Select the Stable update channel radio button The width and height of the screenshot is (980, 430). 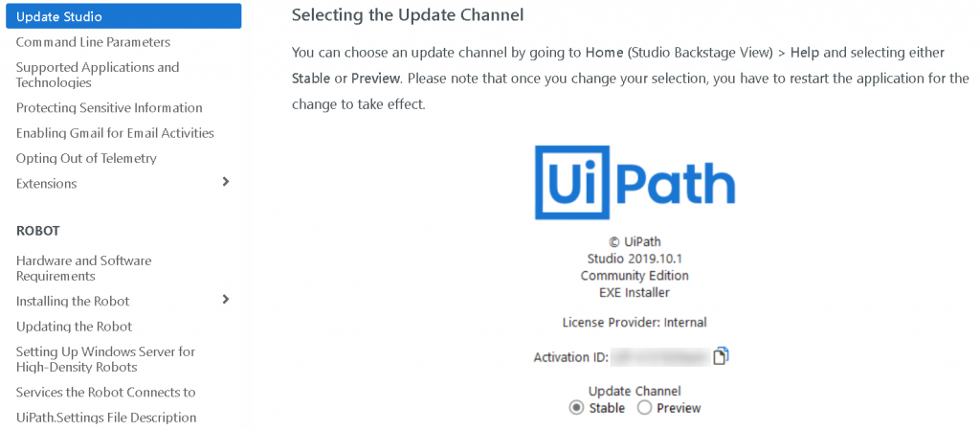point(576,408)
